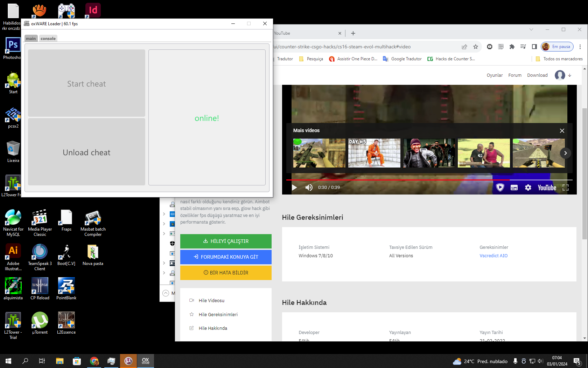Select Adobe Illustrator desktop icon
The image size is (588, 368).
(13, 257)
